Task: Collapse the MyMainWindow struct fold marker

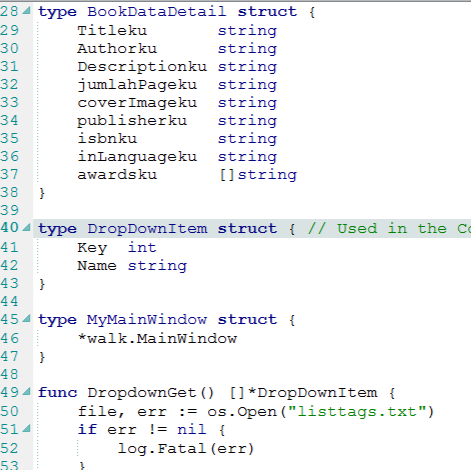Action: [x=26, y=319]
